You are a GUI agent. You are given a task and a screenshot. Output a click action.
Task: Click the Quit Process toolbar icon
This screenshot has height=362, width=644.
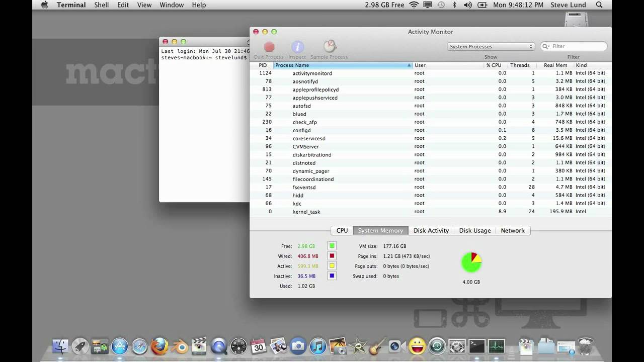(269, 47)
